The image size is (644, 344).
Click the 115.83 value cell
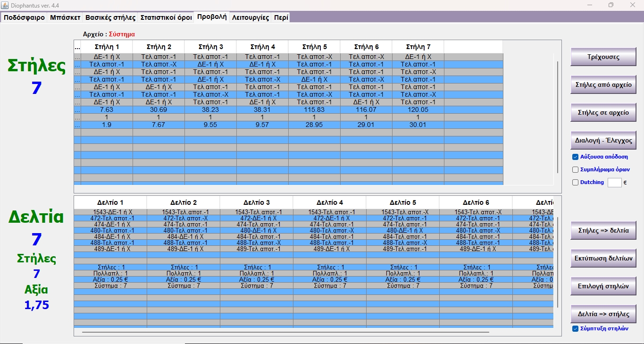314,109
